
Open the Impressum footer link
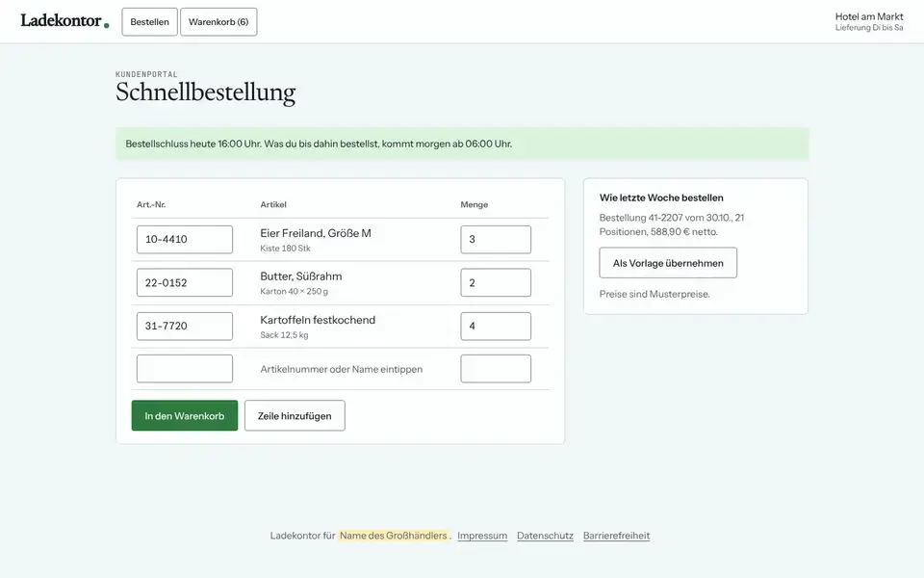[x=482, y=536]
